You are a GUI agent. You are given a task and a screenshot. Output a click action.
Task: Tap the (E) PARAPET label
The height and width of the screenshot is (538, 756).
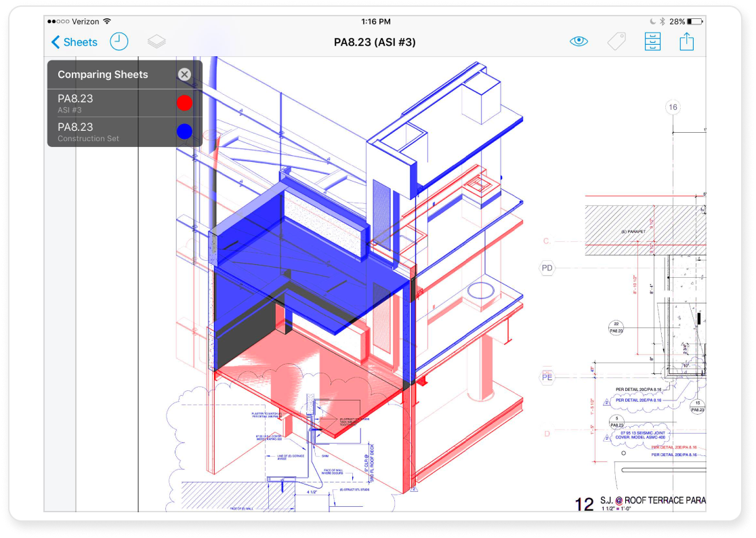(633, 232)
